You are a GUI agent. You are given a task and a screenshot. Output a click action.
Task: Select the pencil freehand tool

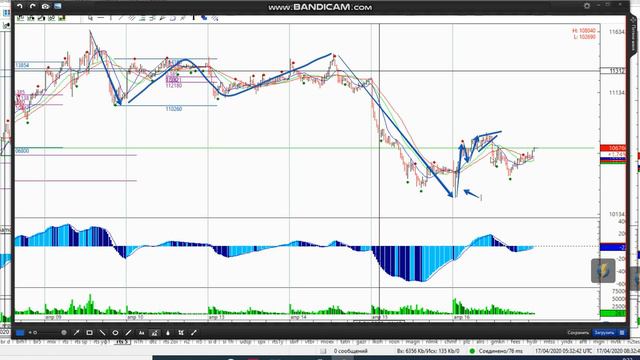(128, 333)
